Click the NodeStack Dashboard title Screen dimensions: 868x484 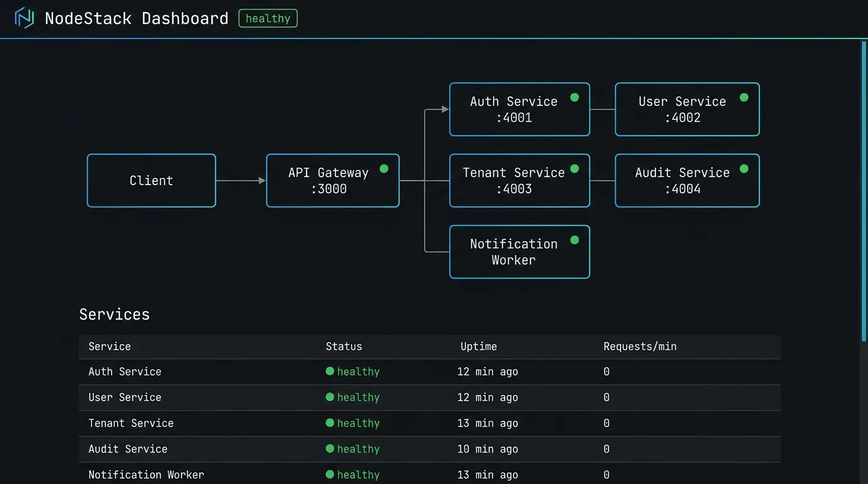tap(137, 18)
